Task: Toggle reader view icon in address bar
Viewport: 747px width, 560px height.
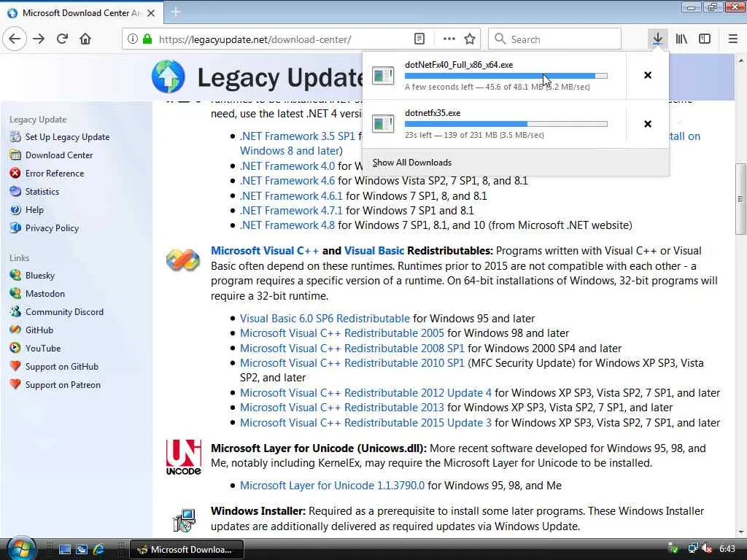Action: tap(419, 39)
